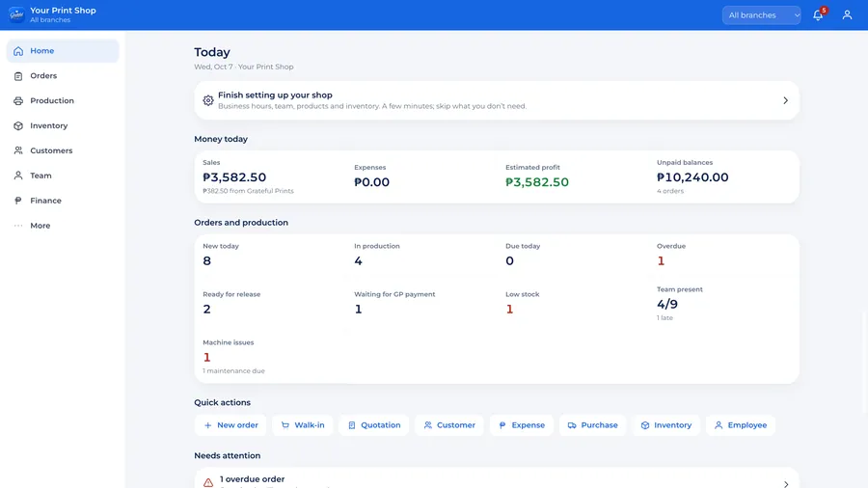
Task: Click the Customers people icon in sidebar
Action: click(x=18, y=150)
